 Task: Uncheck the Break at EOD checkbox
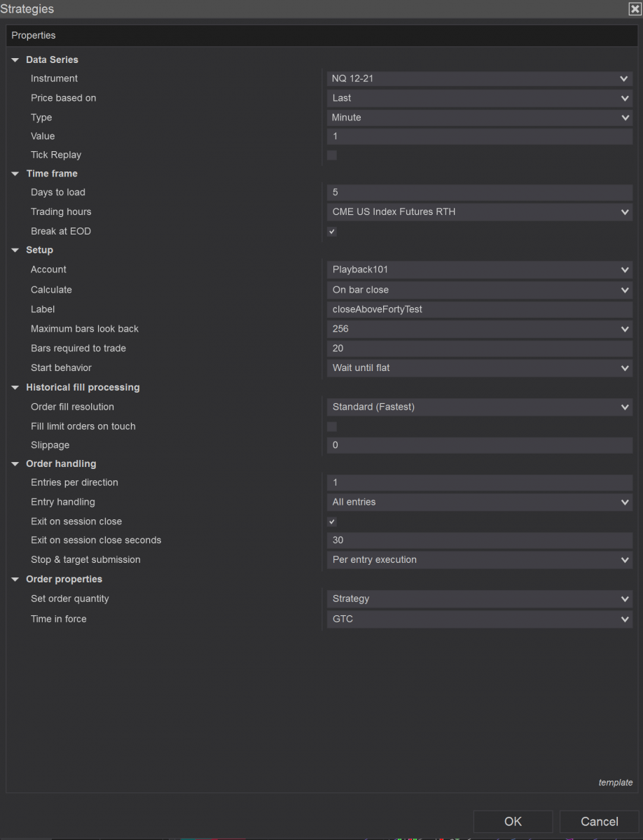(332, 232)
